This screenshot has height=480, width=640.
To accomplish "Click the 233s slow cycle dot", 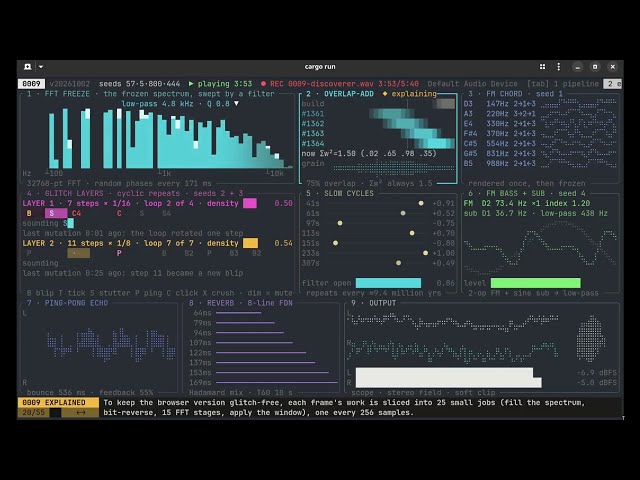I will (425, 253).
